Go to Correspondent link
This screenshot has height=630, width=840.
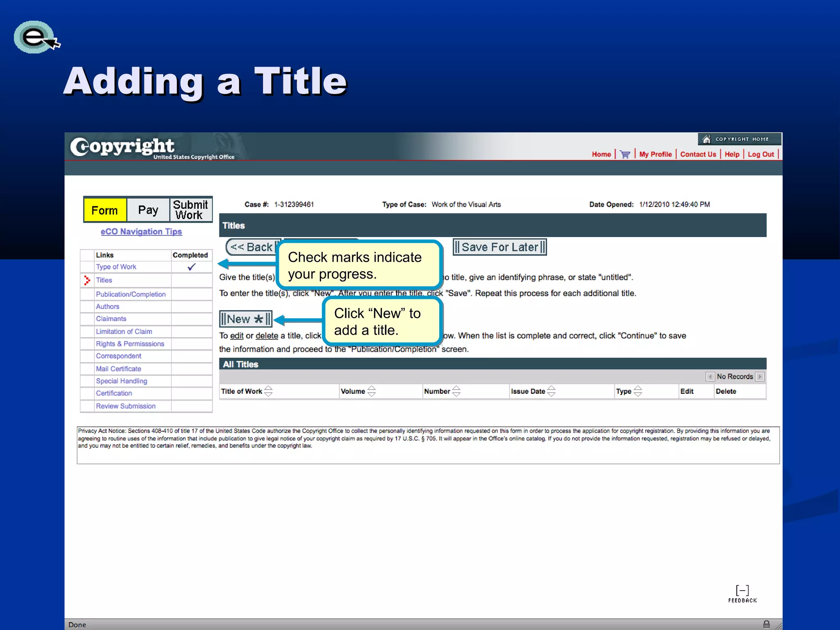[119, 356]
